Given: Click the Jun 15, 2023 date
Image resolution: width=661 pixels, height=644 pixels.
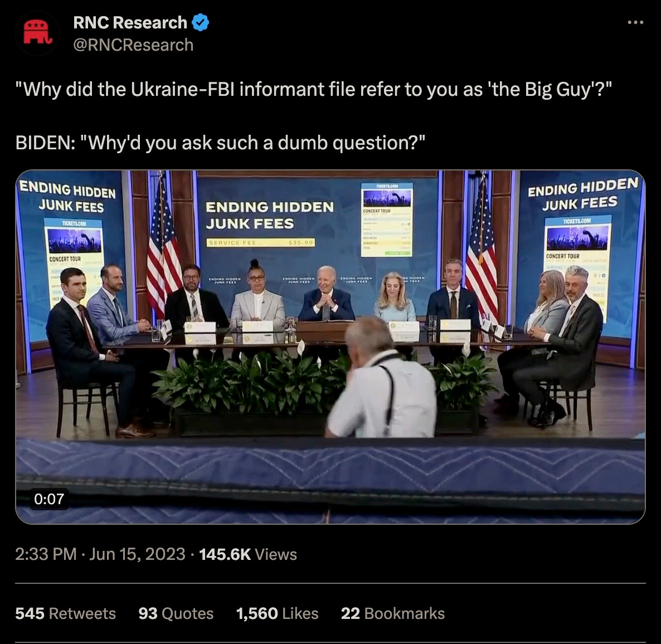Looking at the screenshot, I should point(137,554).
